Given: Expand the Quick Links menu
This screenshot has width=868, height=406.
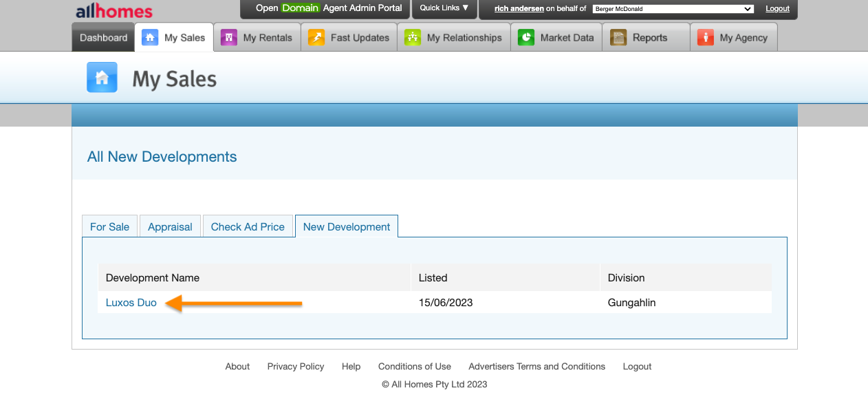Looking at the screenshot, I should (x=444, y=8).
